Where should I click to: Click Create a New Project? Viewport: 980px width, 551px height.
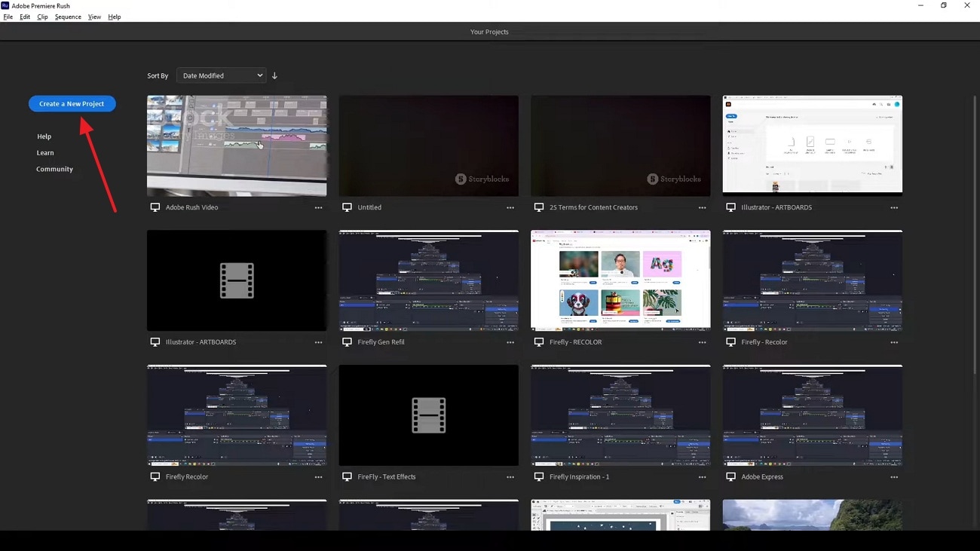[72, 103]
